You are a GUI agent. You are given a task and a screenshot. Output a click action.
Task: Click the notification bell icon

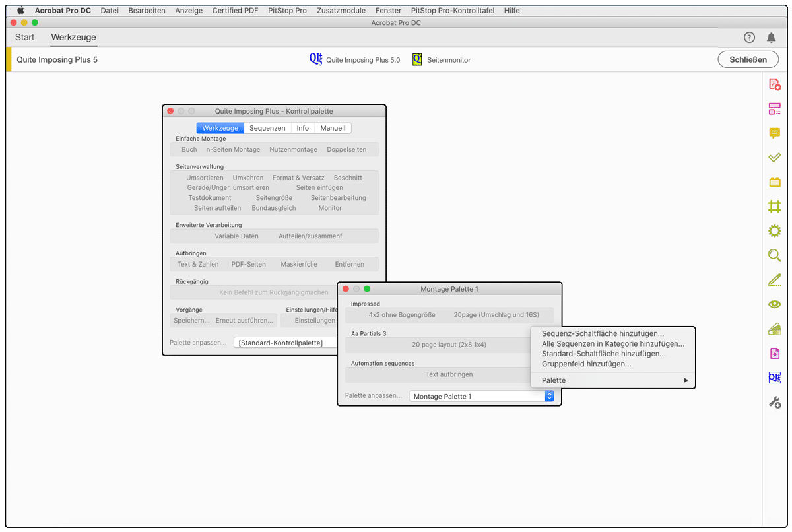pyautogui.click(x=771, y=38)
